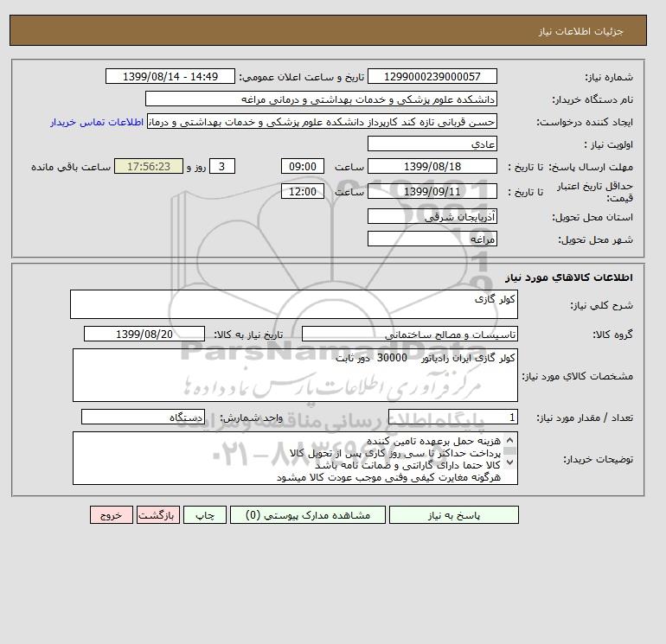Select price validity date 1399/09/11
The image size is (666, 644).
(x=432, y=191)
